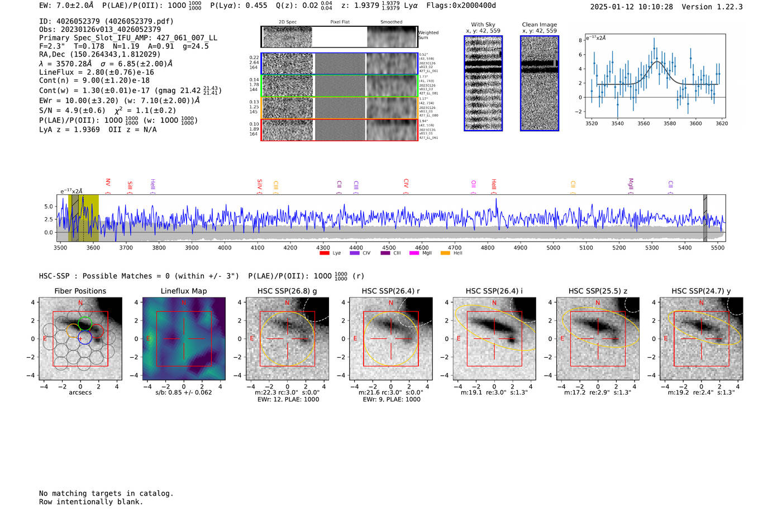The width and height of the screenshot is (782, 532).
Task: Open the HSC SSP(24.7) y cutout
Action: coord(701,338)
